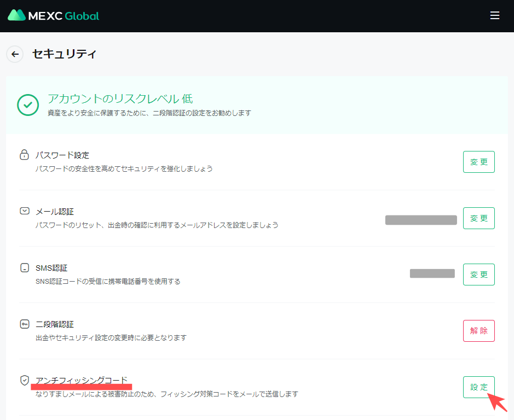Click the なりすましメール description text
Viewport: 514px width, 420px height.
[167, 394]
